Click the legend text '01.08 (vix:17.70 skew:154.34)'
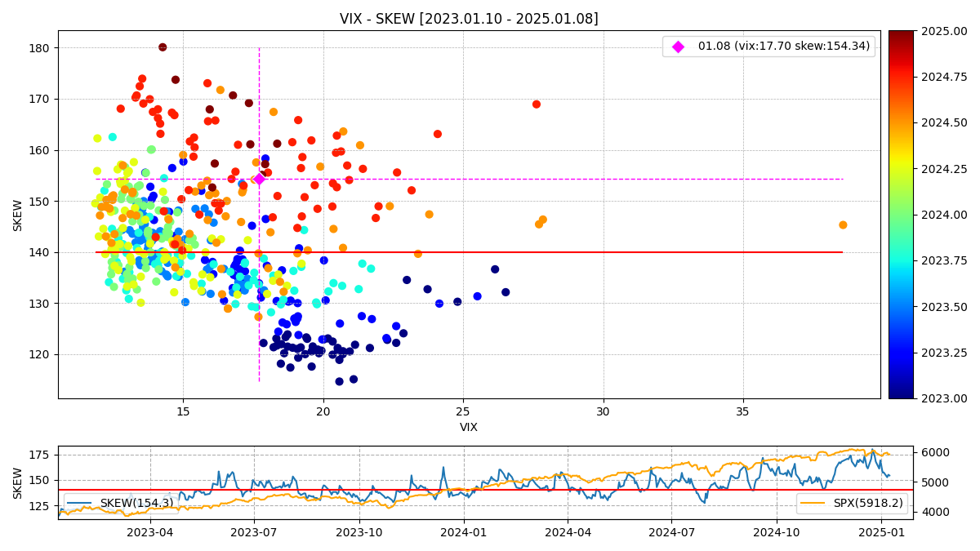980x551 pixels. [783, 47]
